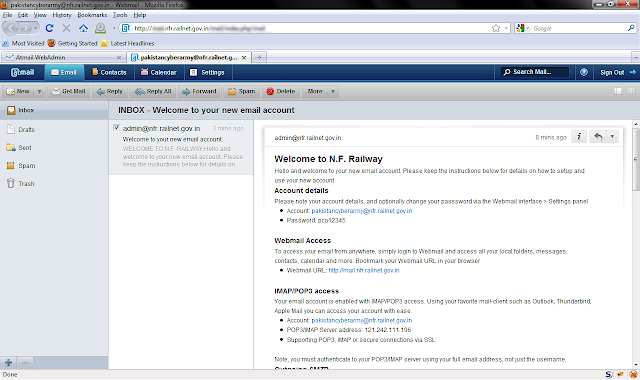Open the Sent folder
The image size is (640, 380).
pos(54,148)
